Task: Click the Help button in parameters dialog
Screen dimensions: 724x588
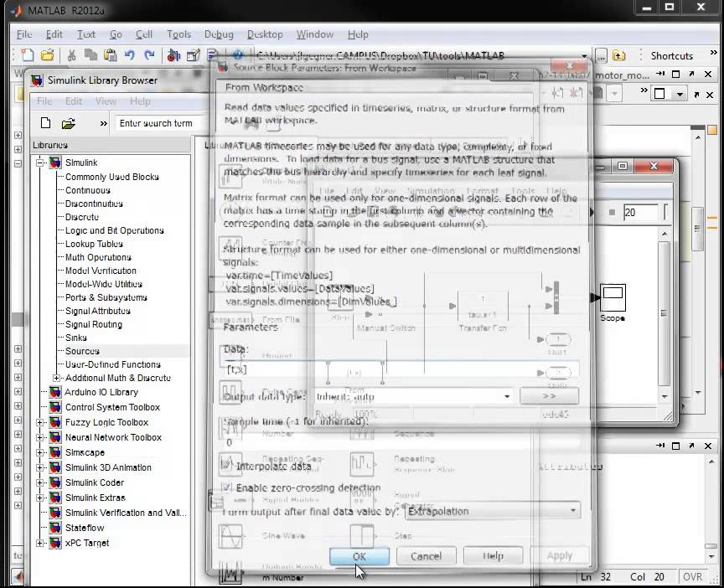Action: pyautogui.click(x=493, y=555)
